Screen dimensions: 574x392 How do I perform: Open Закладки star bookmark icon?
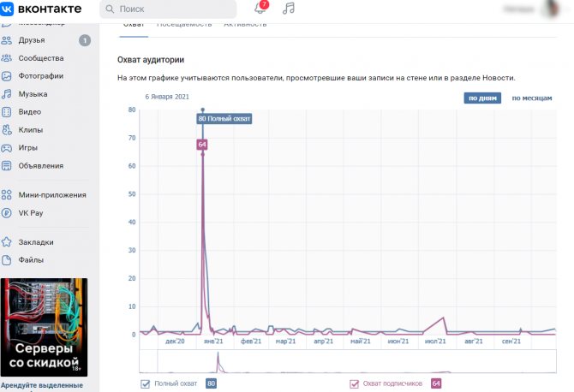[7, 242]
